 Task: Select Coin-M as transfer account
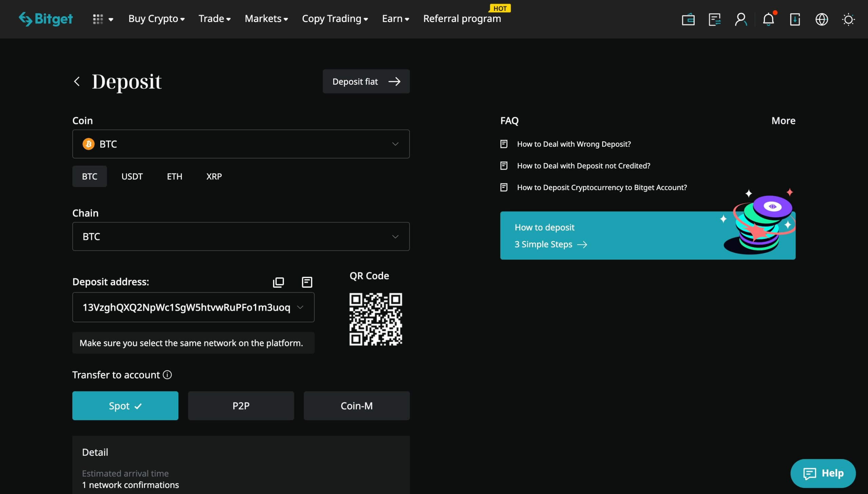357,406
